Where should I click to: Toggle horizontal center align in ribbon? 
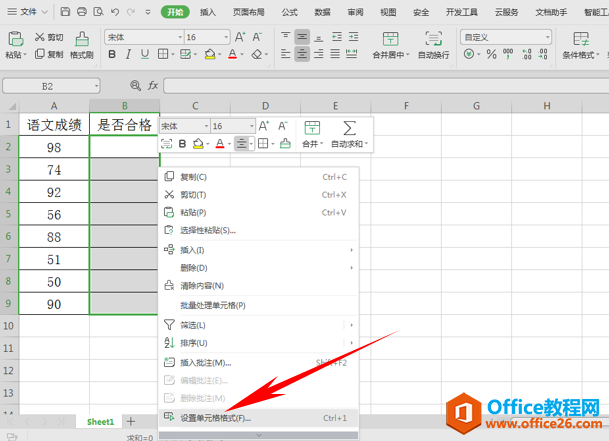point(302,54)
